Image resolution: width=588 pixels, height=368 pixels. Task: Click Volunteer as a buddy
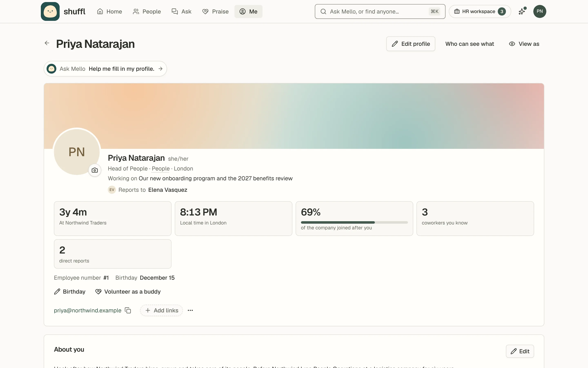tap(128, 292)
